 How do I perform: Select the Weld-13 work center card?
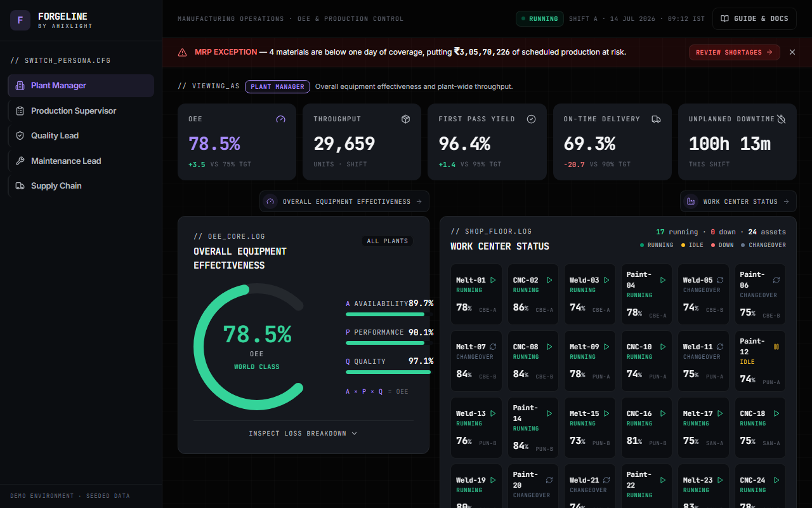click(476, 427)
